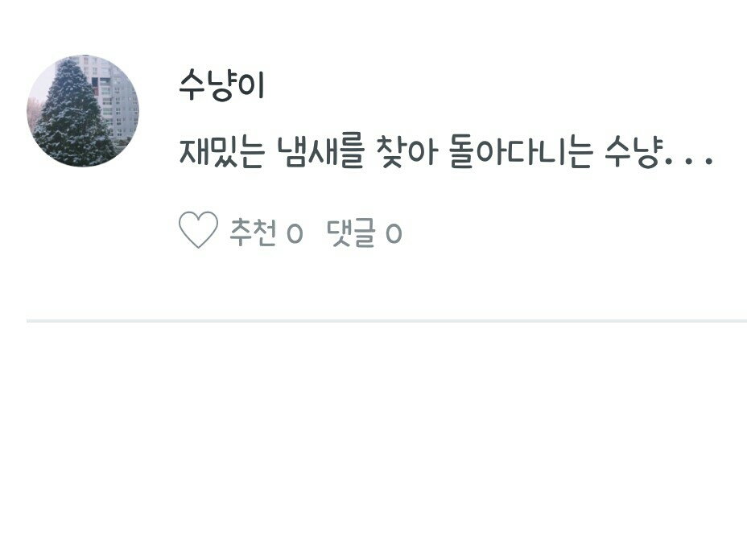This screenshot has width=747, height=560.
Task: Click the word 찾아 in the description
Action: 407,152
